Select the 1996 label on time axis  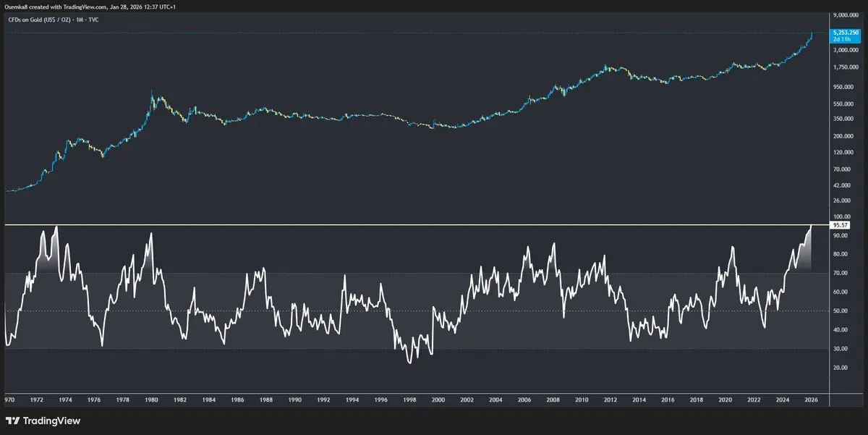pyautogui.click(x=380, y=399)
